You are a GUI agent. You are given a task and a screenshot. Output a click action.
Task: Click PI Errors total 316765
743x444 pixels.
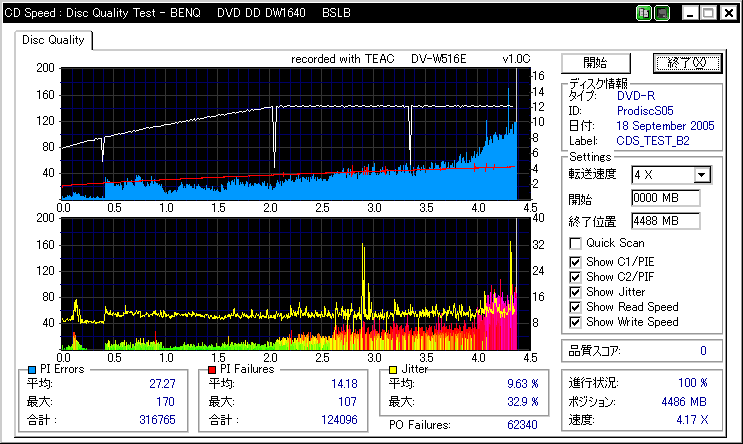157,420
